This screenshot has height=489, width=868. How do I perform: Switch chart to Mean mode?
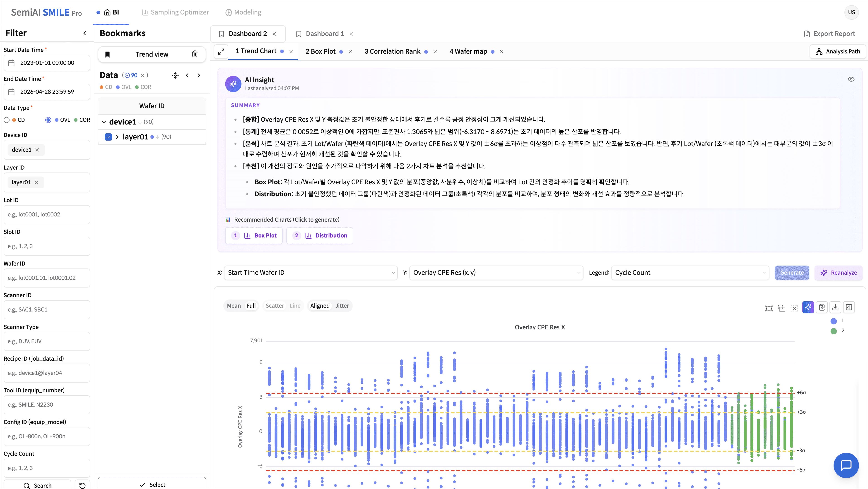[234, 306]
